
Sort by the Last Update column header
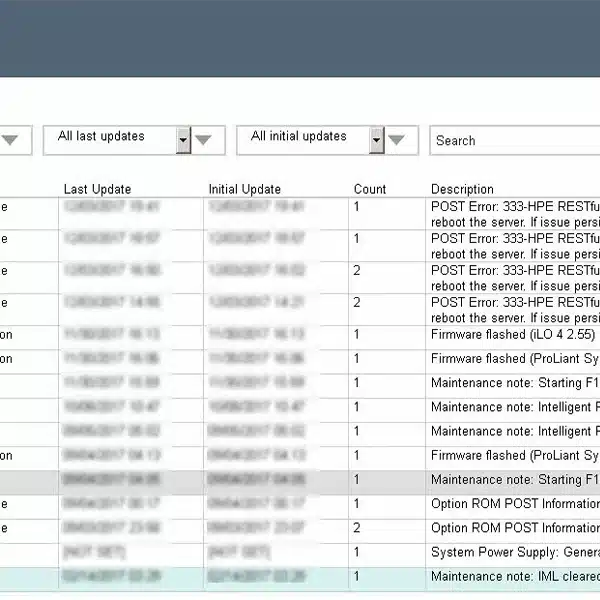click(x=97, y=189)
